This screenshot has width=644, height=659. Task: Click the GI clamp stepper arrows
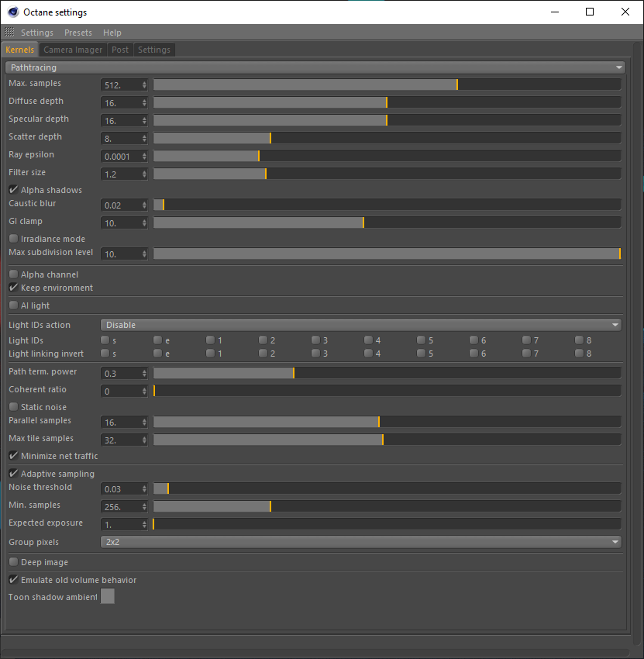click(144, 223)
